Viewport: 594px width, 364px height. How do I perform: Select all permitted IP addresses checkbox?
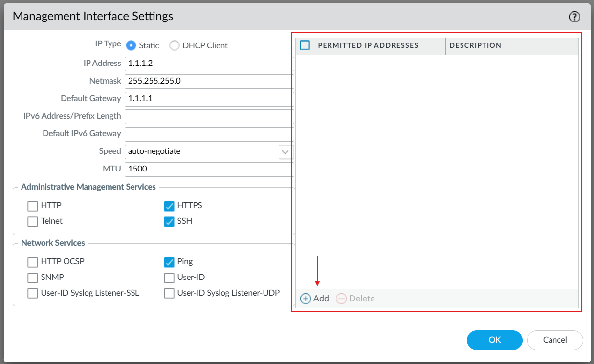point(305,45)
